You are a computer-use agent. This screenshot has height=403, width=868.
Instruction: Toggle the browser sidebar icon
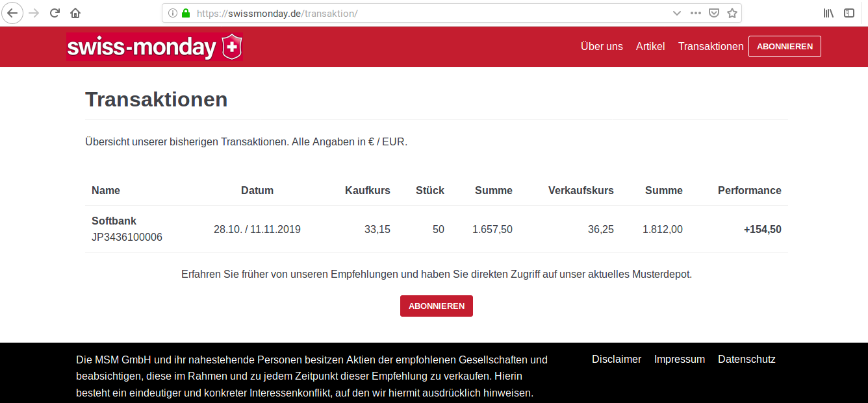click(849, 13)
